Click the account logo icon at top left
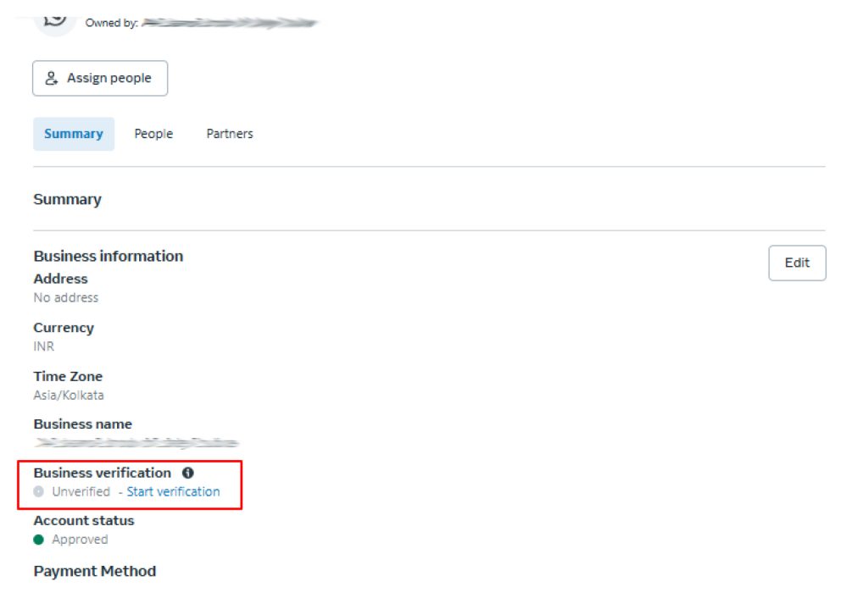The height and width of the screenshot is (609, 868). tap(55, 17)
